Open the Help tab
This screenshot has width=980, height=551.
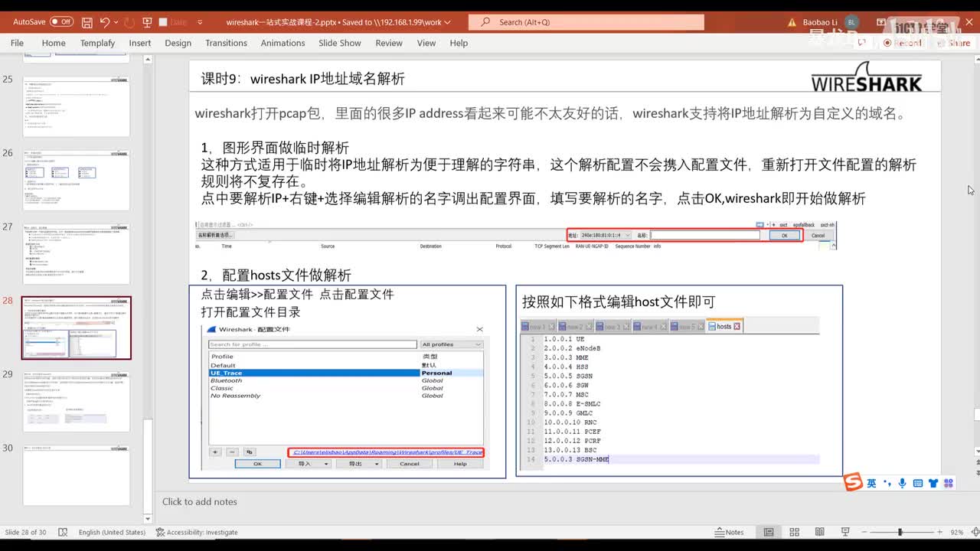click(459, 43)
